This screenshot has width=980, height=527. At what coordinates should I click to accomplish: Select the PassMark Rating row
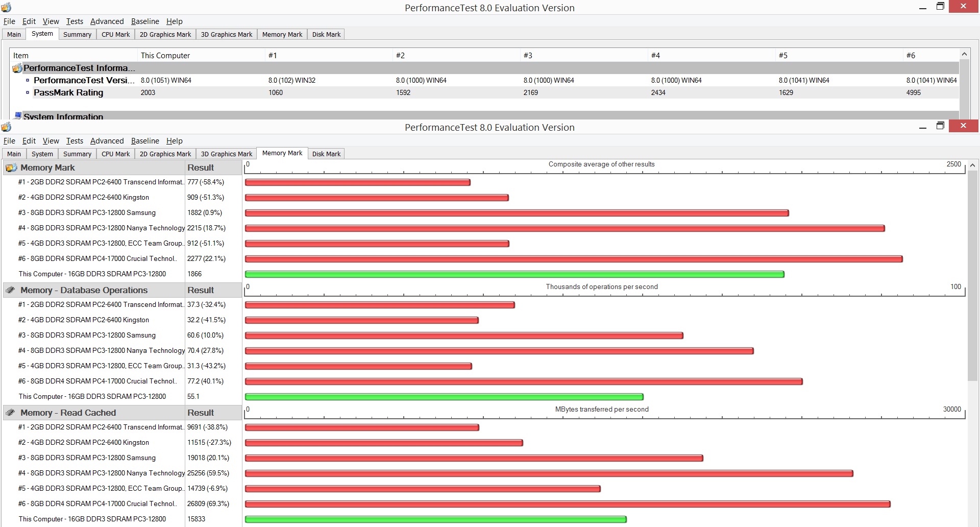pyautogui.click(x=485, y=92)
